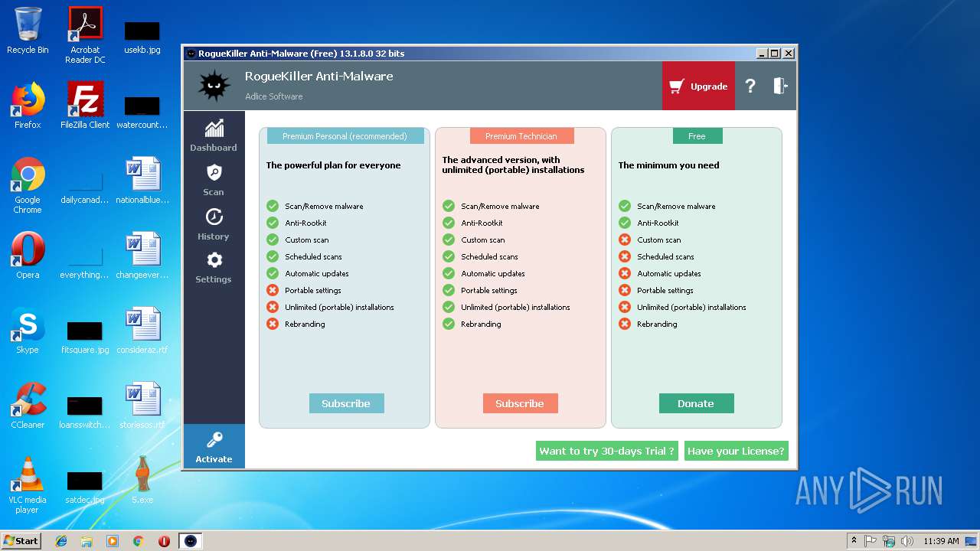Open the Opera taskbar icon
Screen dimensions: 980x551
[x=164, y=541]
